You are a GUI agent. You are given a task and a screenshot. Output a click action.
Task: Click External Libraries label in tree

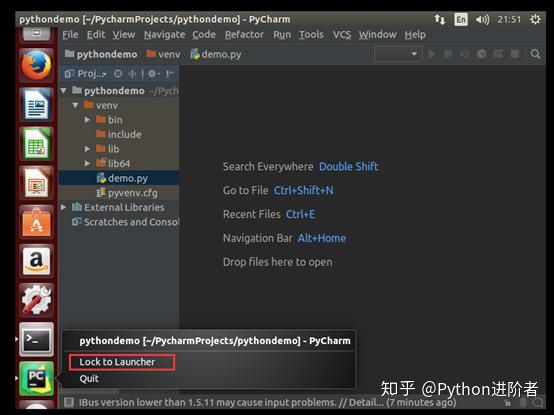124,207
